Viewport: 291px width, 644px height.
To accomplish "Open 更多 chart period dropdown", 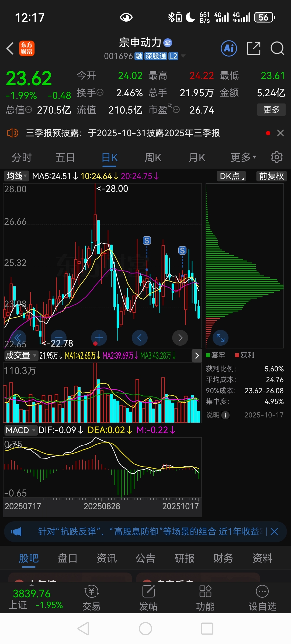I will coord(243,157).
